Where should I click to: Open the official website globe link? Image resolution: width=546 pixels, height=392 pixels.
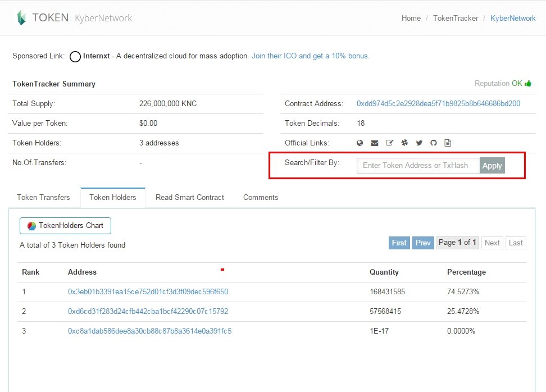(x=360, y=143)
